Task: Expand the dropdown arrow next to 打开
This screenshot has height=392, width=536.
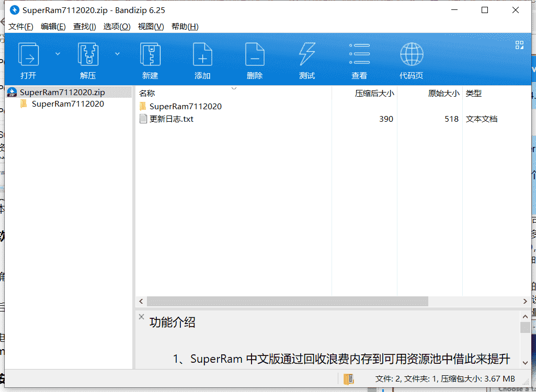Action: [x=58, y=54]
